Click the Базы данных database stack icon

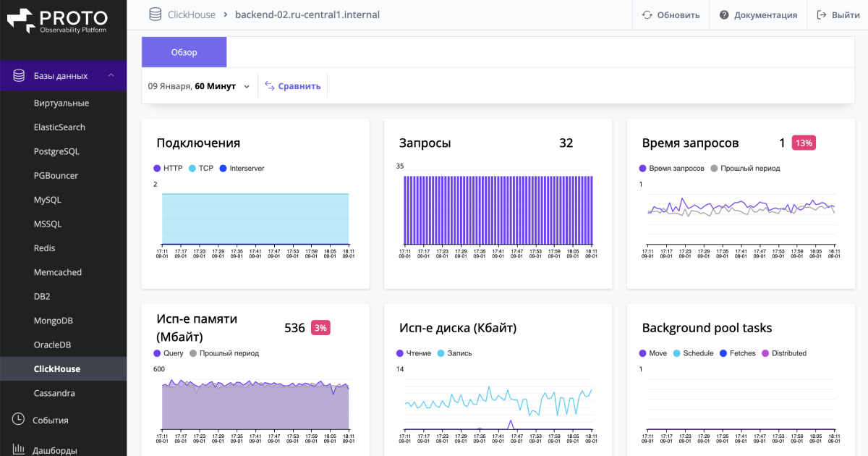click(19, 75)
